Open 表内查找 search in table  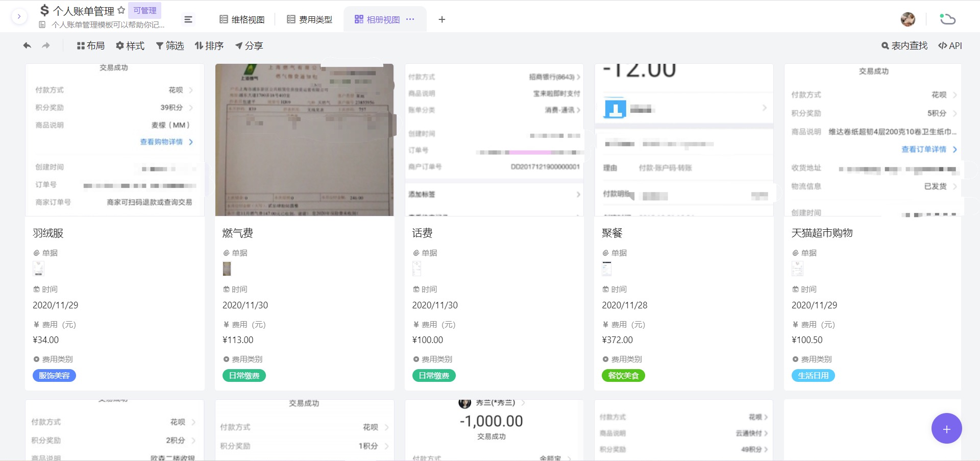pyautogui.click(x=904, y=45)
